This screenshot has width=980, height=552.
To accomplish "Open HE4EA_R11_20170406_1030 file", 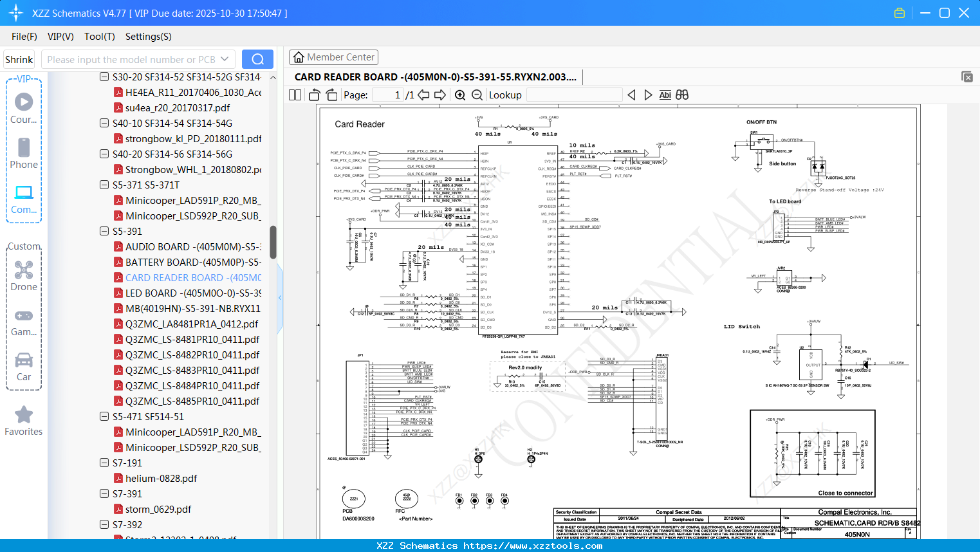I will pyautogui.click(x=193, y=93).
